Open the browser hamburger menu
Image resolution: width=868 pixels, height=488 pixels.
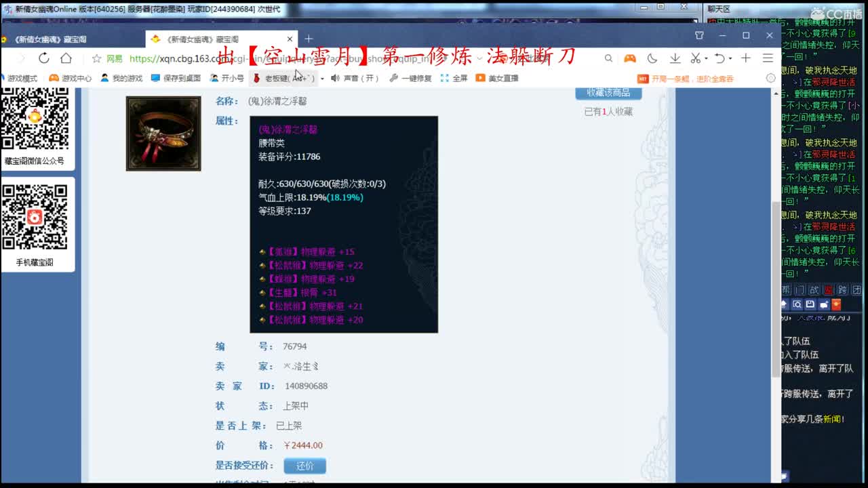coord(768,58)
